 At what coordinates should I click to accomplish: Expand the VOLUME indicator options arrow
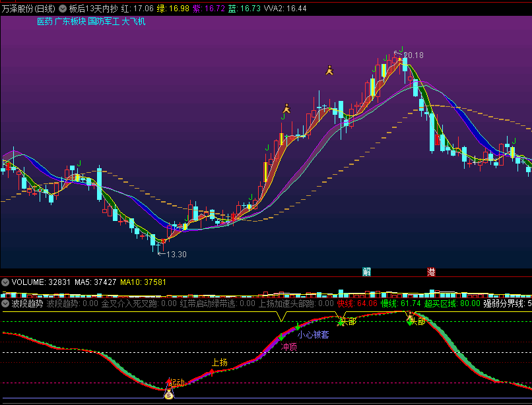pos(5,282)
